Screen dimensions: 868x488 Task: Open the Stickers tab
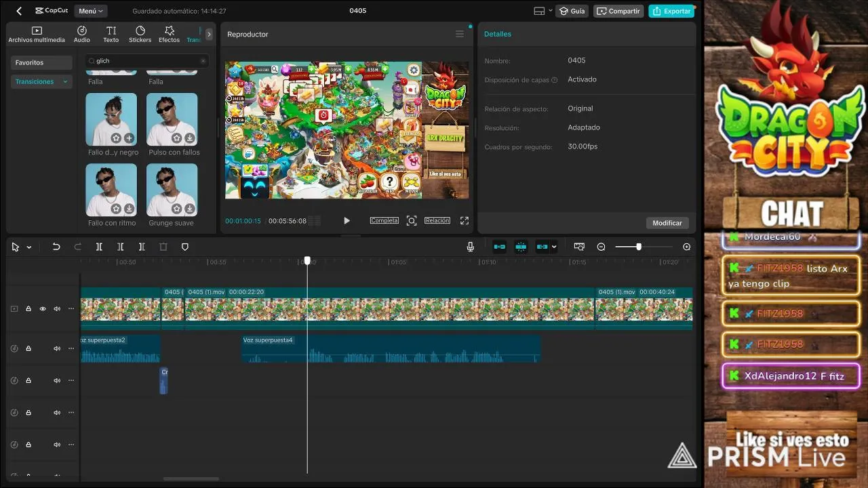click(140, 35)
